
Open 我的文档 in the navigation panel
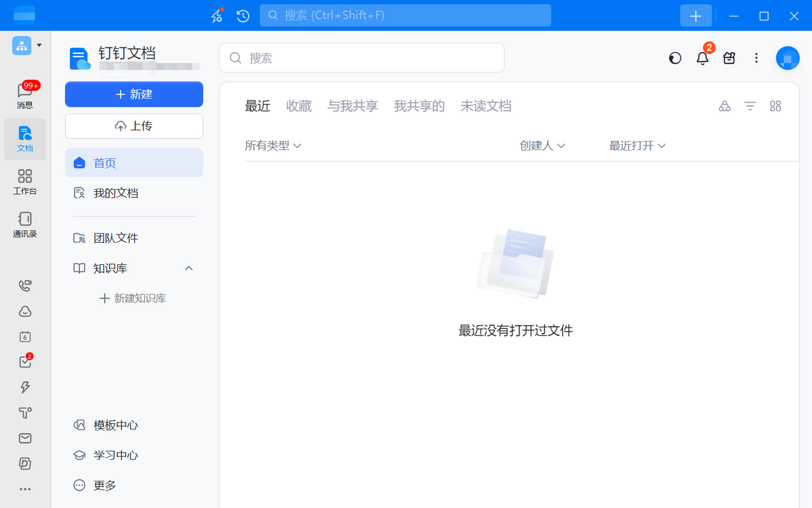[x=115, y=193]
